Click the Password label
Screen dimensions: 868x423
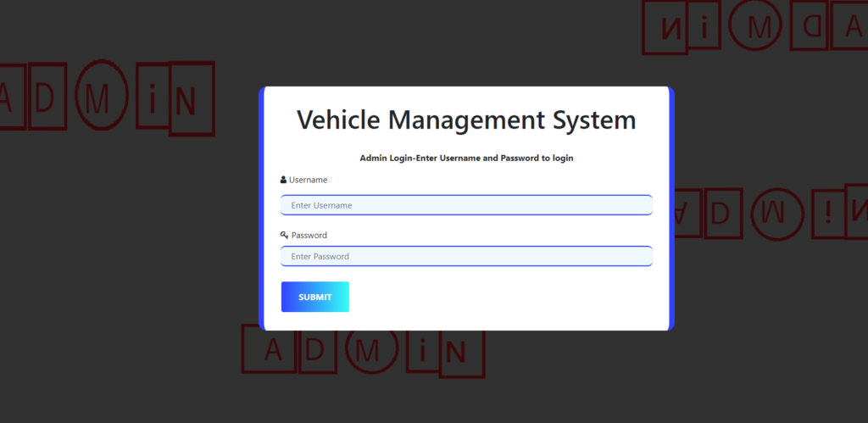(x=309, y=235)
